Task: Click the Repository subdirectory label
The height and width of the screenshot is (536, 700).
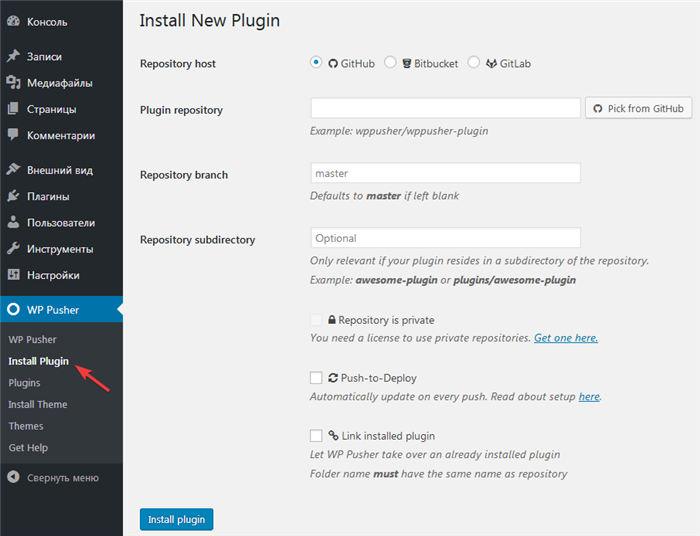Action: (197, 240)
